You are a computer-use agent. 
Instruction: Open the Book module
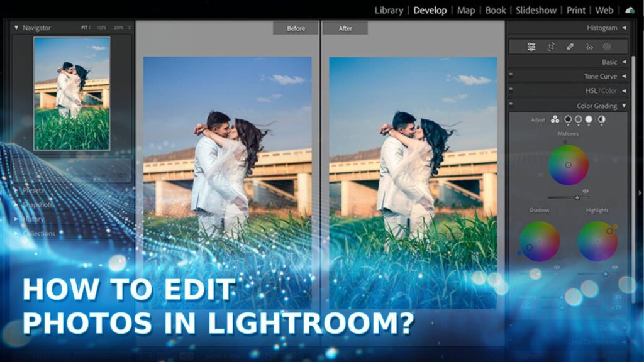(x=496, y=10)
